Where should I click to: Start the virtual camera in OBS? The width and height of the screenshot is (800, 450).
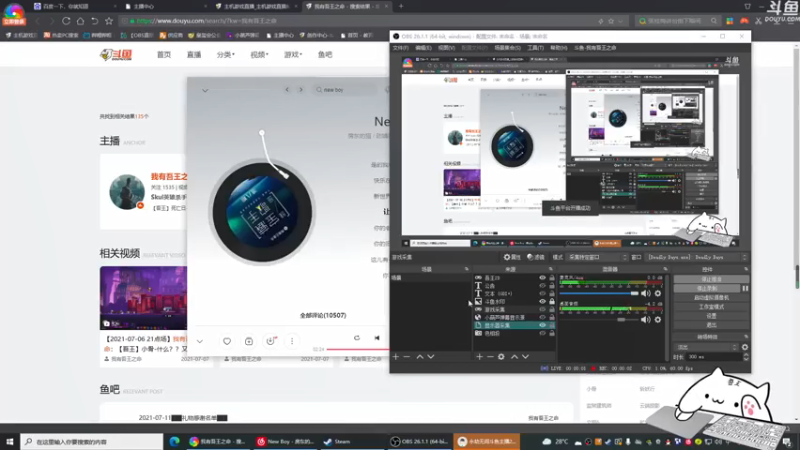[711, 297]
